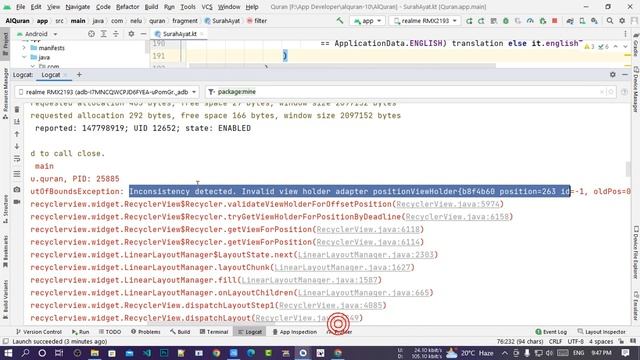
Task: Open Android project view dropdown
Action: [37, 34]
